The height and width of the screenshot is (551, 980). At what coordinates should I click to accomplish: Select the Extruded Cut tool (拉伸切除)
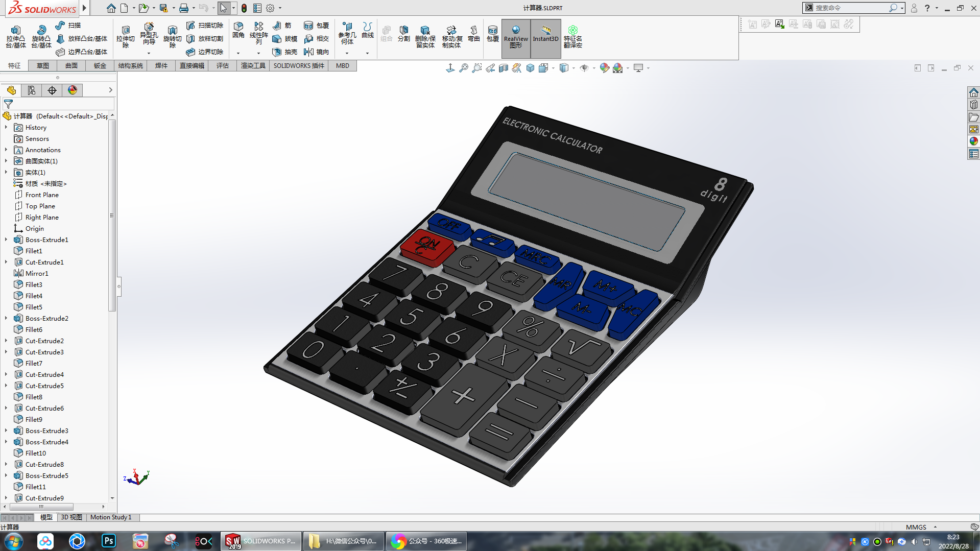click(x=125, y=37)
